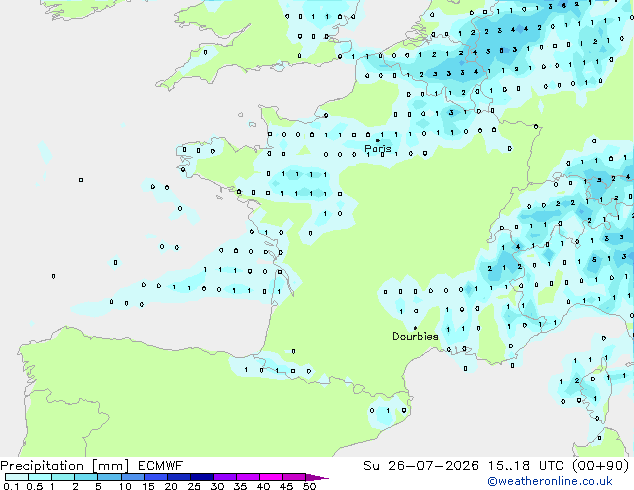Pick the 40–45 mm magenta legend swatch

coord(271,477)
